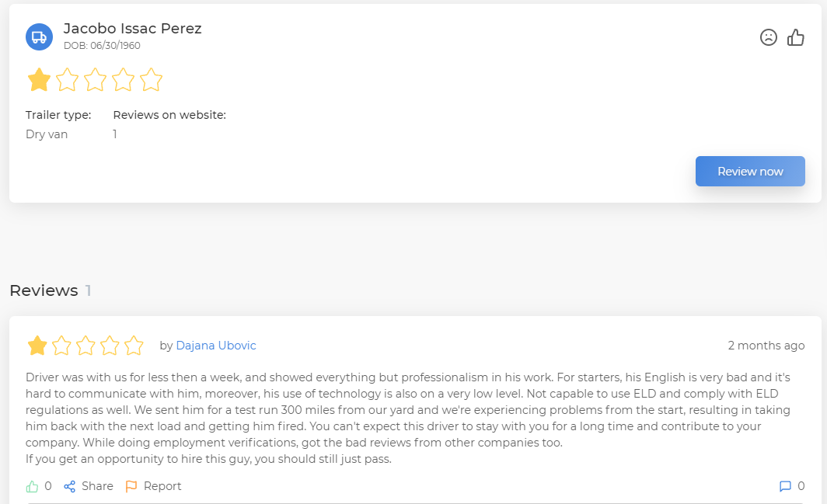Click the Report text link
Screen dimensions: 827x504
pyautogui.click(x=162, y=486)
